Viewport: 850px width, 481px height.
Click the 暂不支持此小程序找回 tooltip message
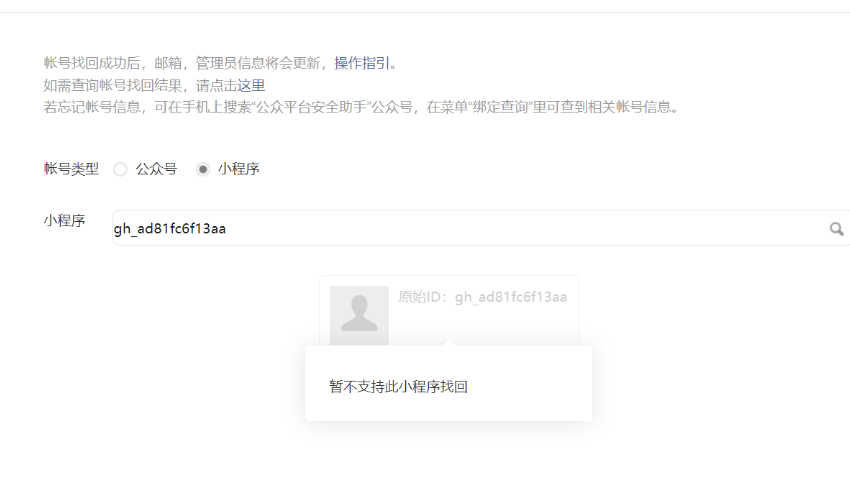pos(398,387)
